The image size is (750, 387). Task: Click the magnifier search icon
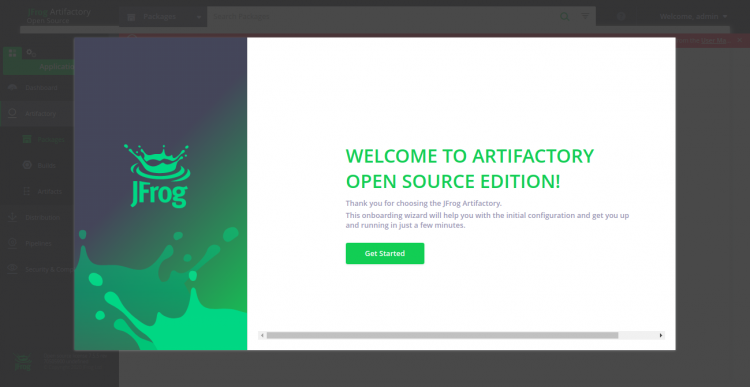coord(564,17)
